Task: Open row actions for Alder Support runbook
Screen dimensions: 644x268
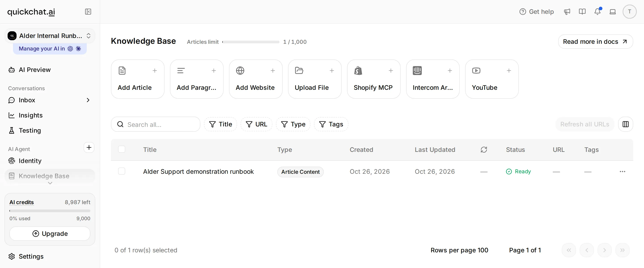Action: click(x=622, y=172)
